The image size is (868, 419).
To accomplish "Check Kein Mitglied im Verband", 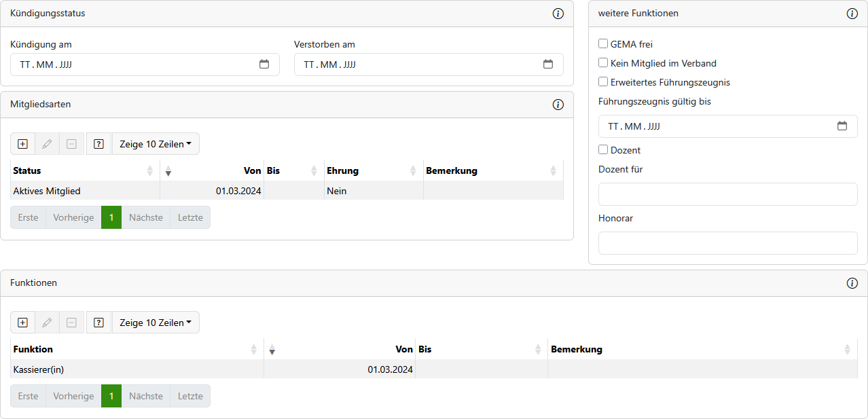I will (603, 63).
